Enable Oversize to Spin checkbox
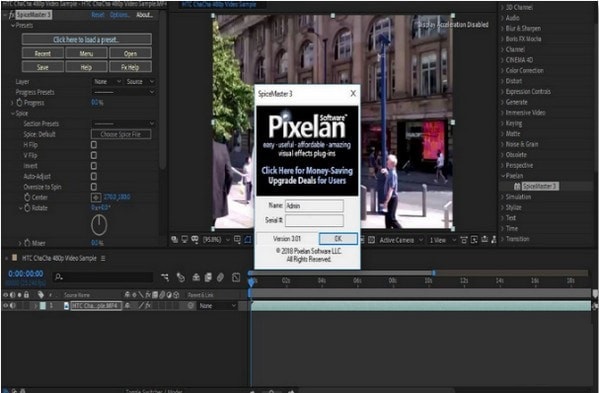This screenshot has height=393, width=599. tap(94, 187)
